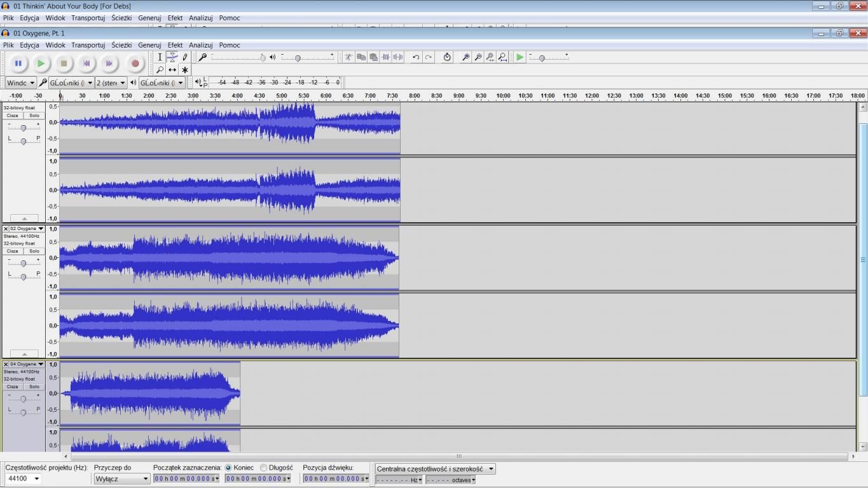The width and height of the screenshot is (868, 488).
Task: Undo the last action
Action: coord(416,57)
